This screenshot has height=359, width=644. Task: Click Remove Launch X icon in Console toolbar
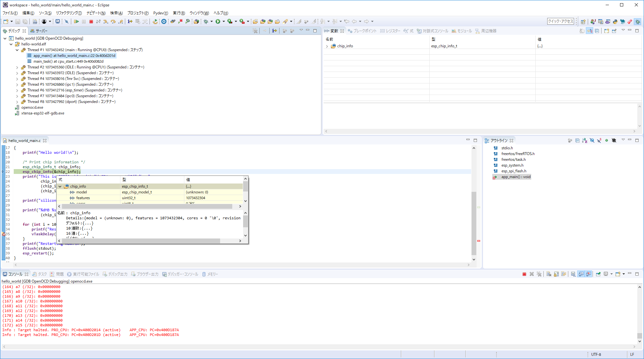(x=532, y=274)
